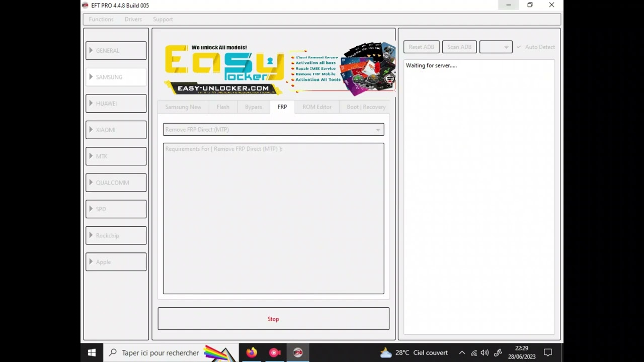Open the network status tray icon

[474, 352]
